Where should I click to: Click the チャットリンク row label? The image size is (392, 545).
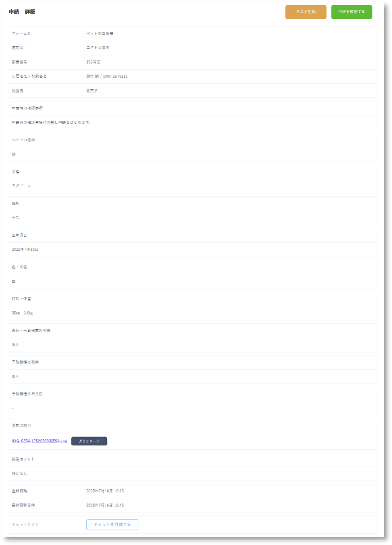coord(25,524)
